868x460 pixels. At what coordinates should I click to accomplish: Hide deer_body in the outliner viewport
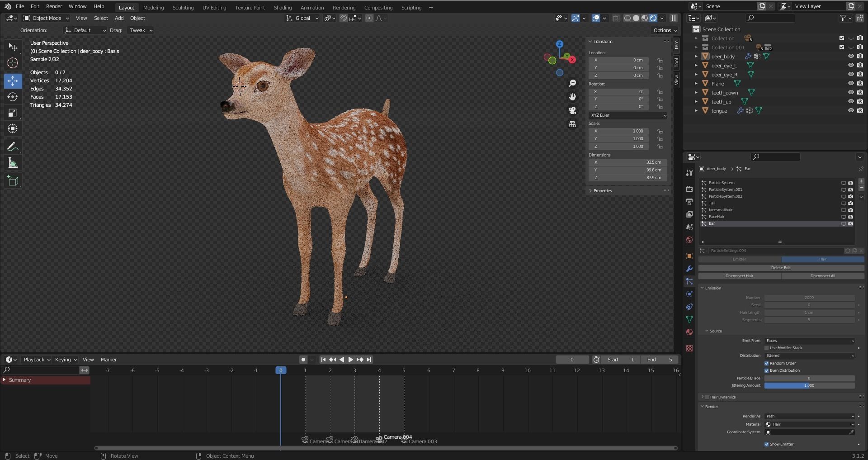pos(850,57)
